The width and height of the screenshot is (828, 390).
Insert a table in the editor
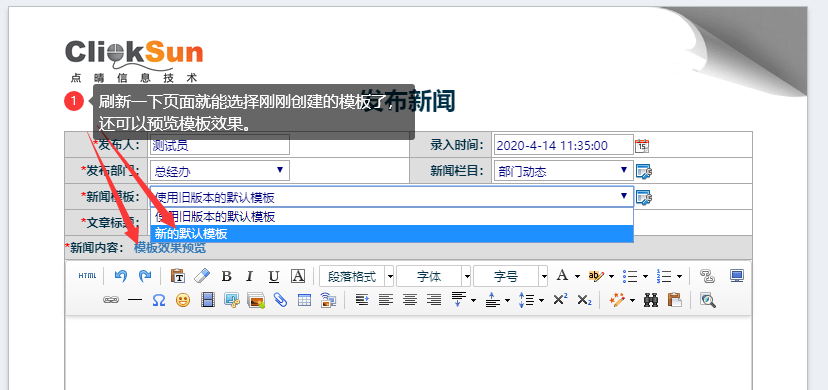point(305,300)
